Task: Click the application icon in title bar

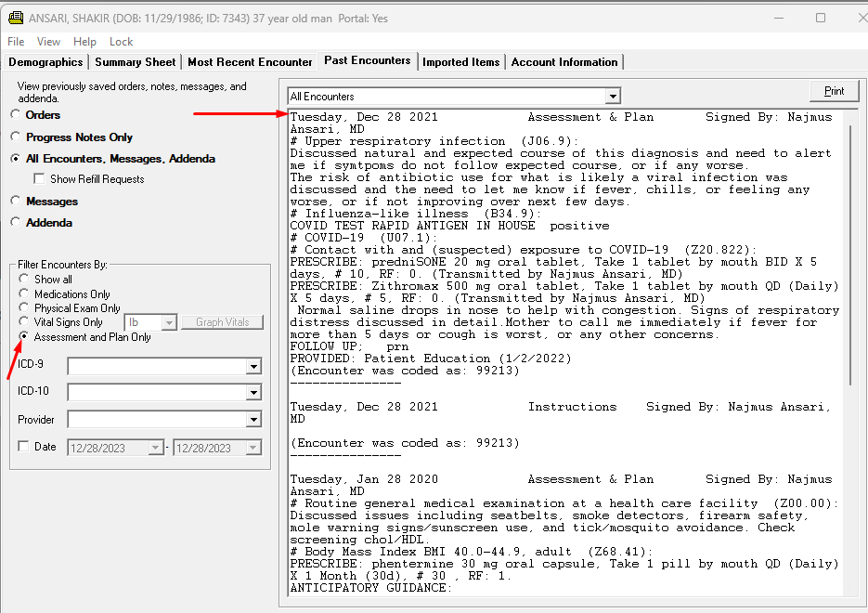Action: tap(16, 18)
